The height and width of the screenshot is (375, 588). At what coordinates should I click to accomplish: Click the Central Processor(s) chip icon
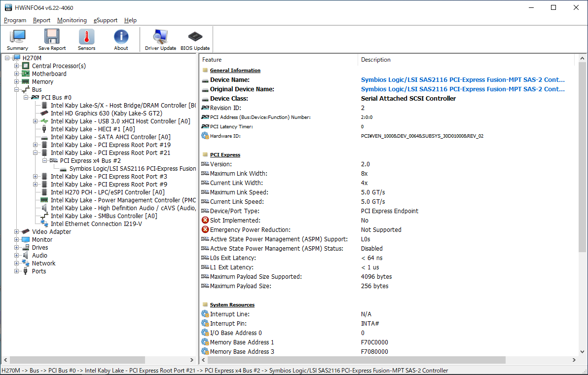pos(26,66)
